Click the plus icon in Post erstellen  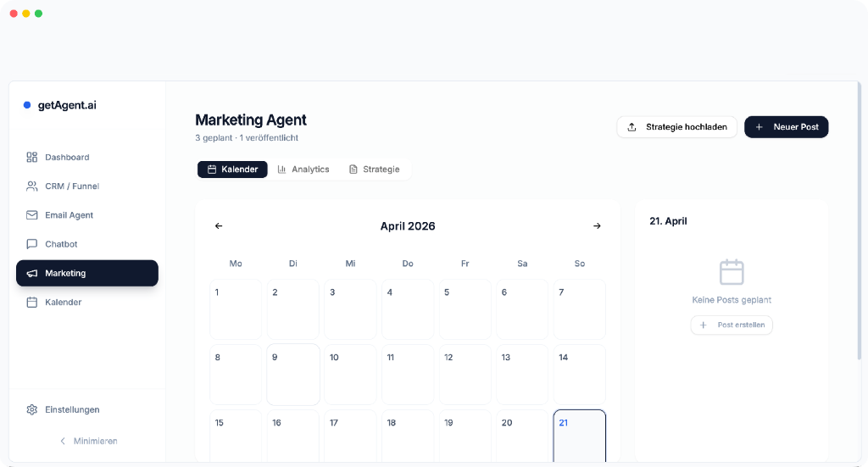tap(703, 325)
